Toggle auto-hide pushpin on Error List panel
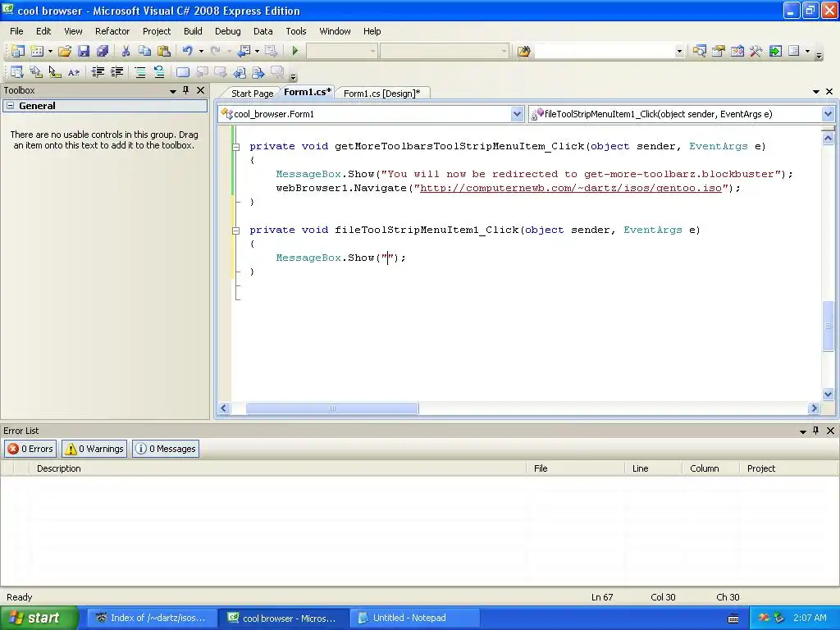Screen dimensions: 840x630 coord(816,430)
